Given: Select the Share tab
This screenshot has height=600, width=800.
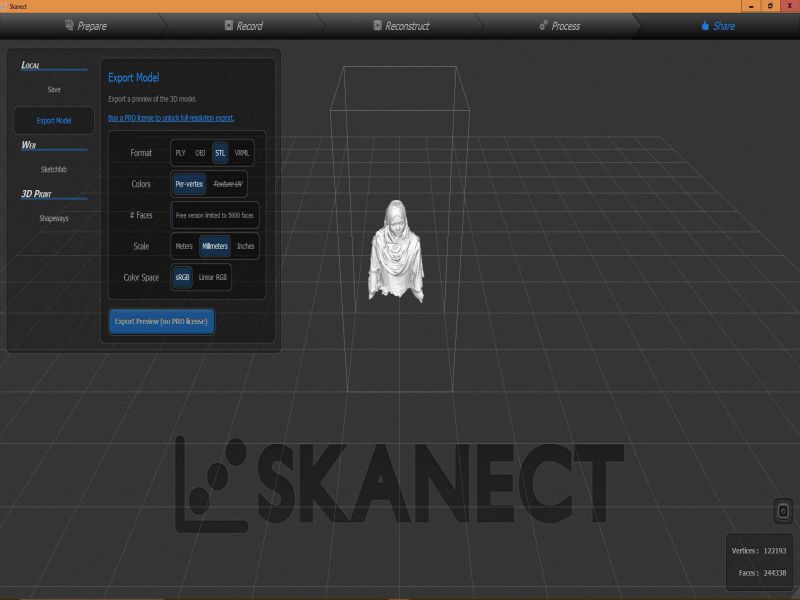Looking at the screenshot, I should coord(718,26).
